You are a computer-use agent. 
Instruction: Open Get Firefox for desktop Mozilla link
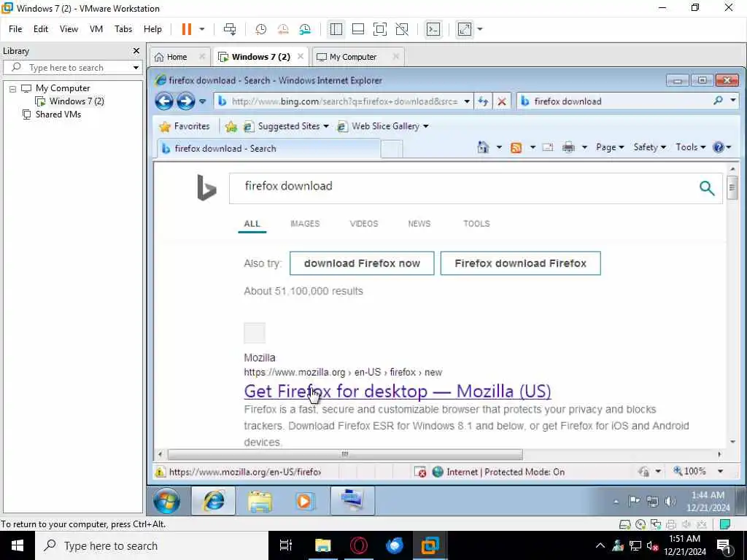pos(398,392)
